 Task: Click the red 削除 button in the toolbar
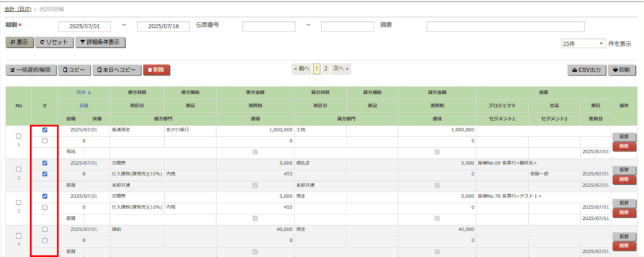point(157,70)
